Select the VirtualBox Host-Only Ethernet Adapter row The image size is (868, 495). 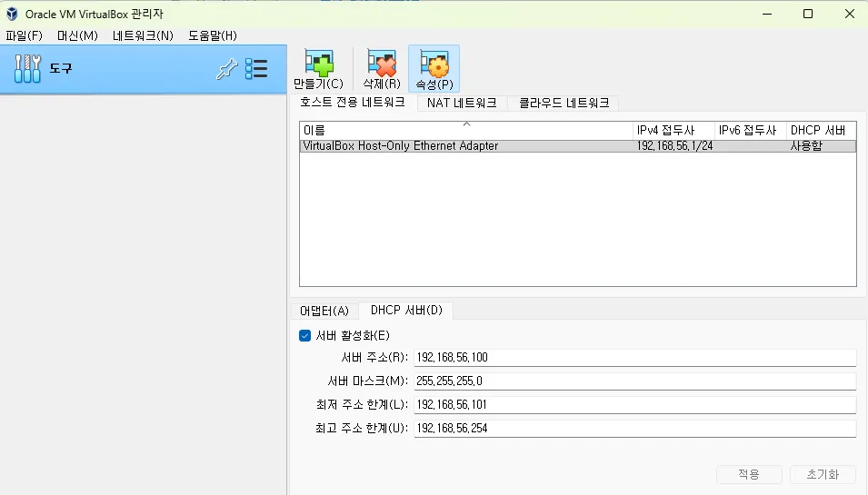coord(578,146)
